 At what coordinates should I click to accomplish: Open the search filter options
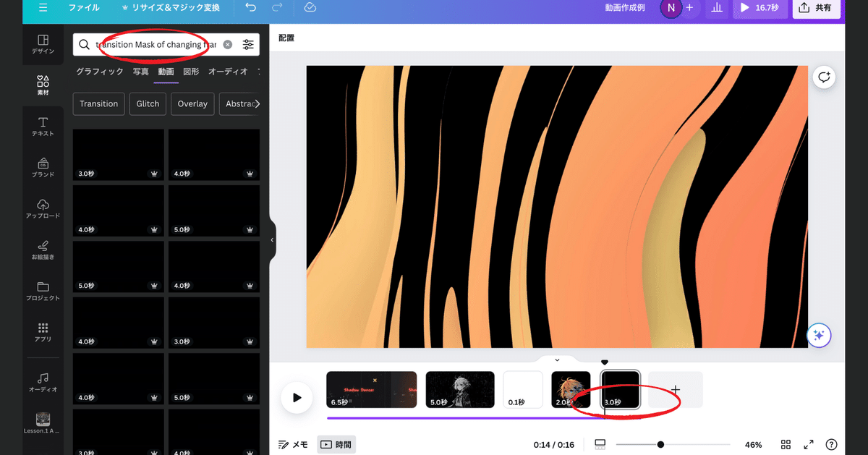(x=248, y=45)
